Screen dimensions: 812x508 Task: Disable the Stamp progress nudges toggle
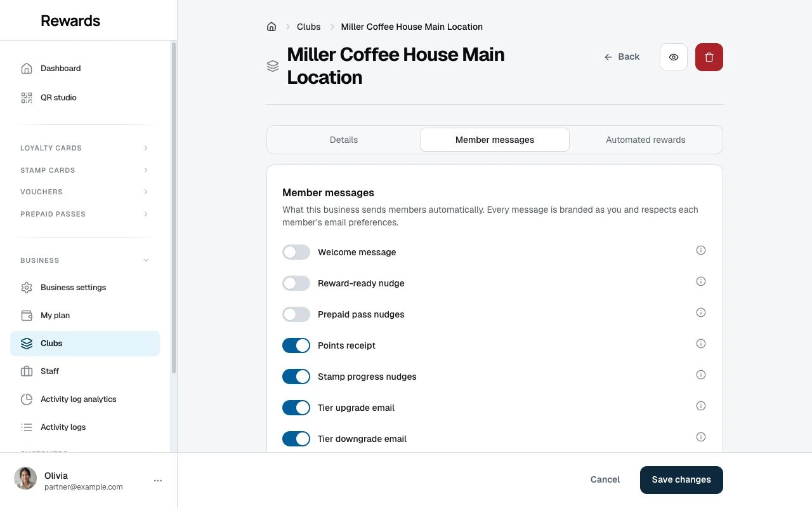296,377
